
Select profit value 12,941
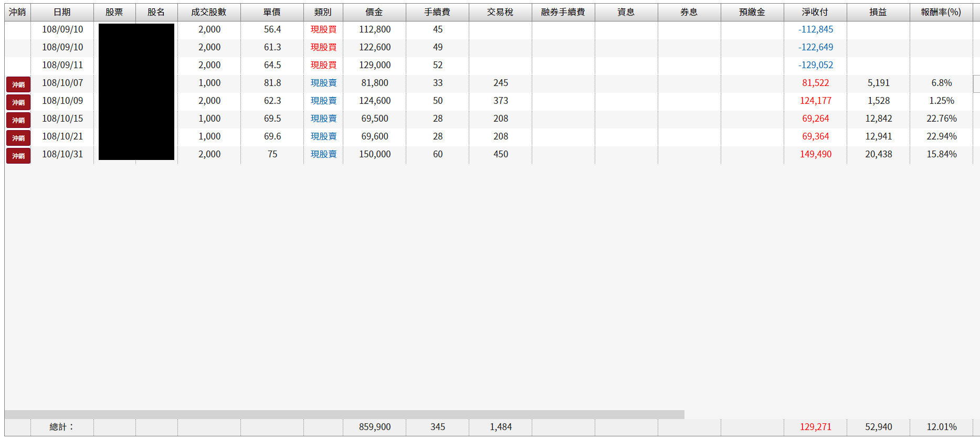[879, 136]
